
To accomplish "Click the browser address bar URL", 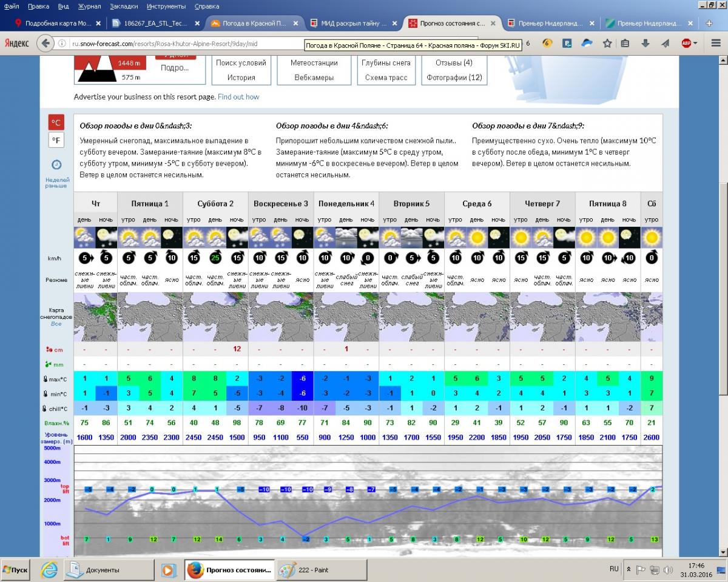I will pos(164,44).
